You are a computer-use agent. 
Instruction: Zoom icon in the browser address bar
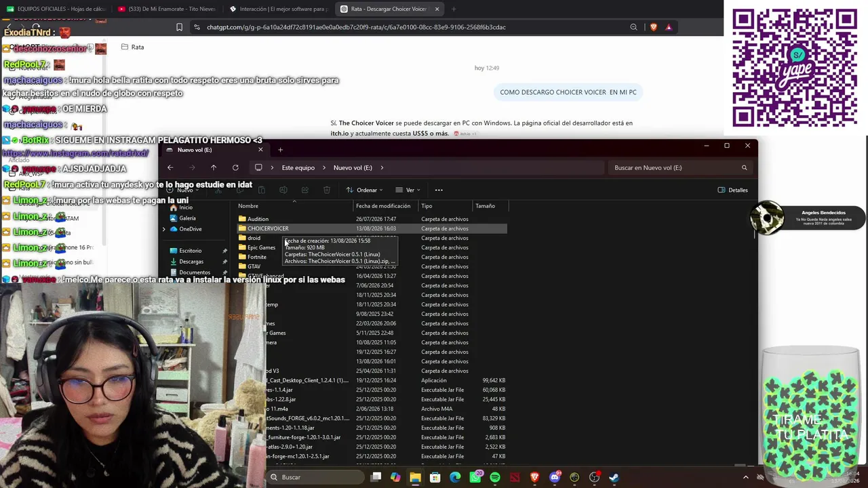(633, 27)
